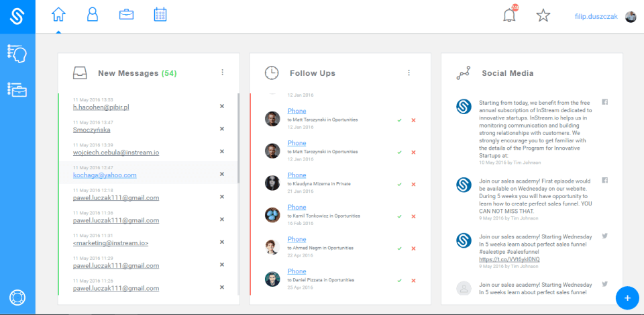The image size is (644, 315).
Task: Open message from kochaga@yahoo.com
Action: 105,175
